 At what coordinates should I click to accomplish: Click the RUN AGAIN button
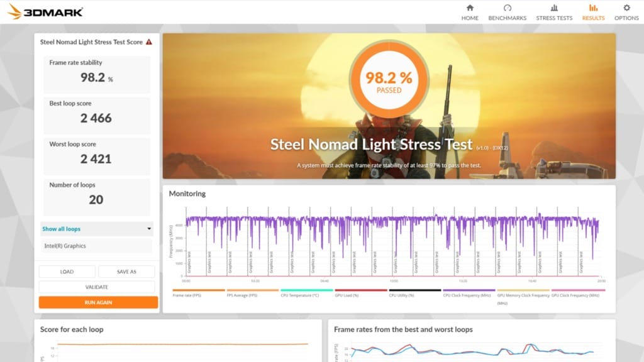coord(98,302)
